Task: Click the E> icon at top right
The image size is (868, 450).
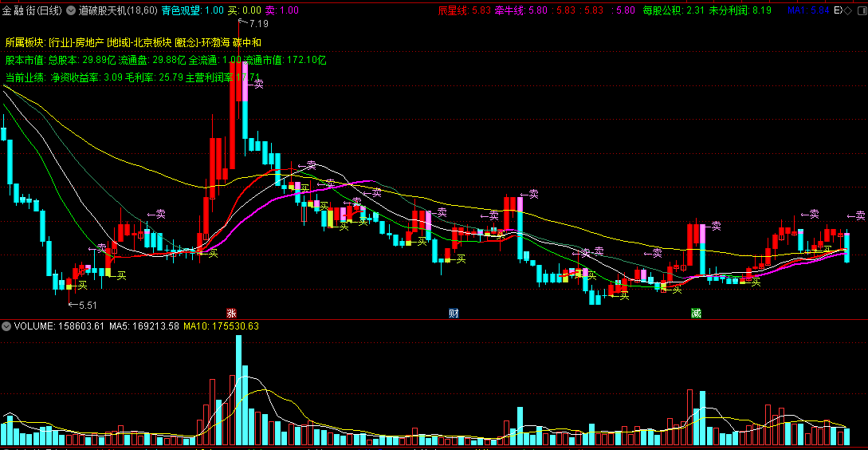Action: (x=838, y=10)
